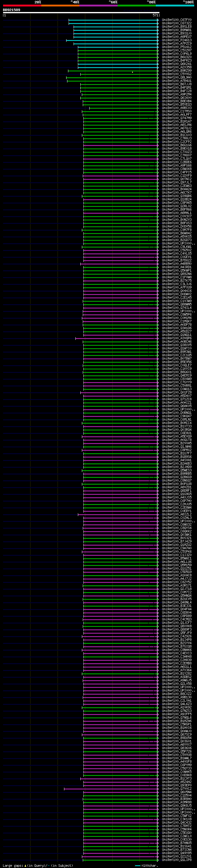Select label UniRef100_Q4C432
Image resolution: width=197 pixels, height=868 pixels.
pyautogui.click(x=177, y=822)
